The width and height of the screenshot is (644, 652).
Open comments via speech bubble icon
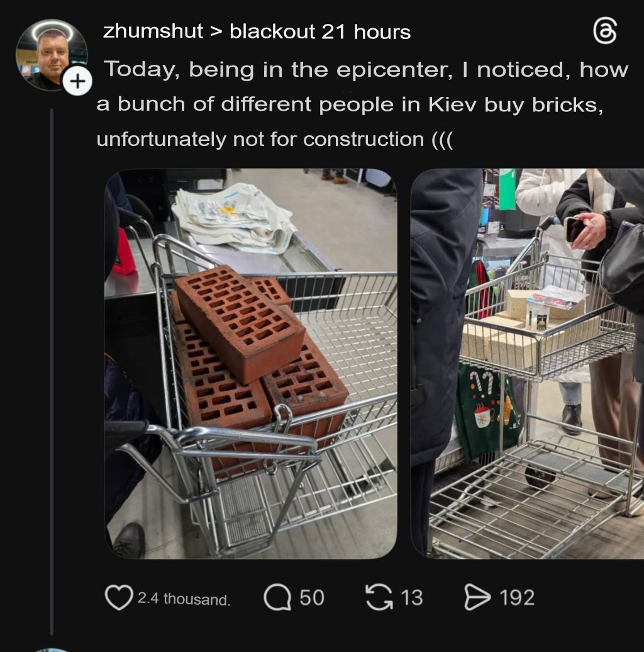coord(277,597)
